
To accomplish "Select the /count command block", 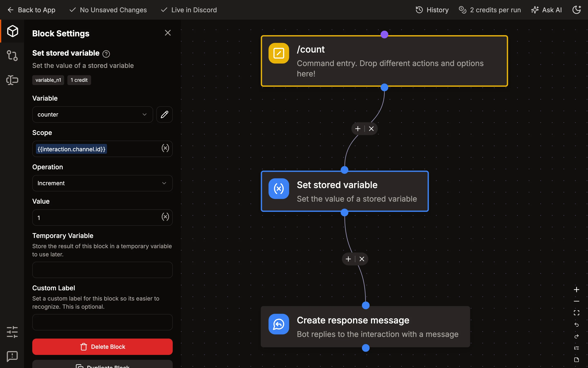I will click(384, 61).
